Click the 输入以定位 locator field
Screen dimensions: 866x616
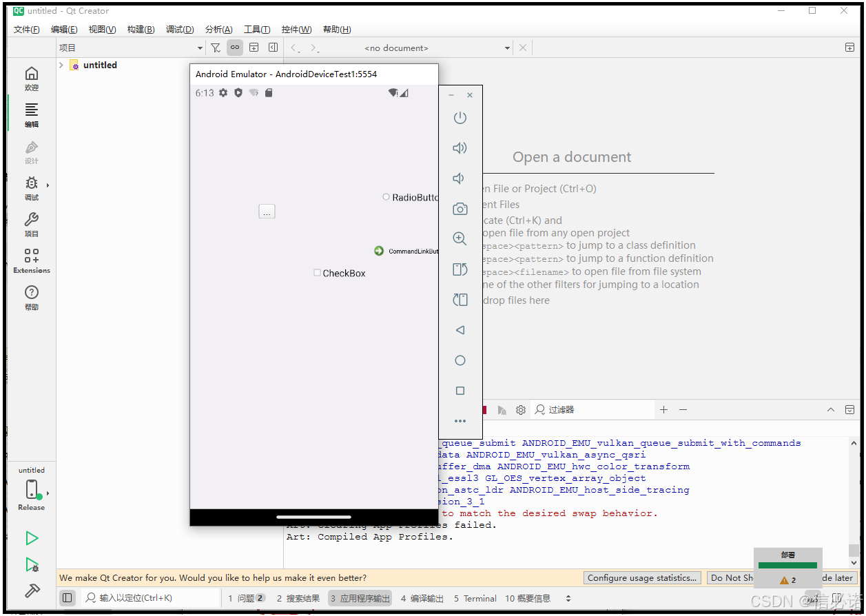[150, 598]
